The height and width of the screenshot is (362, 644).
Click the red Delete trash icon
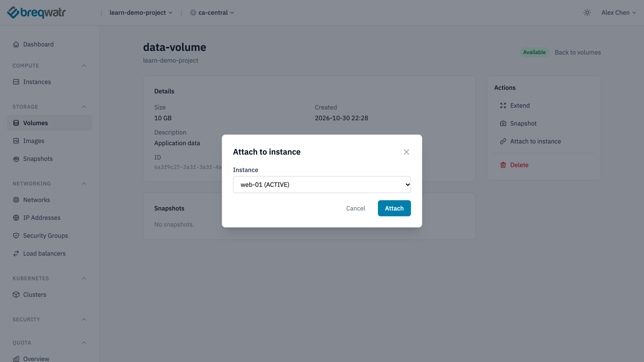pos(503,165)
